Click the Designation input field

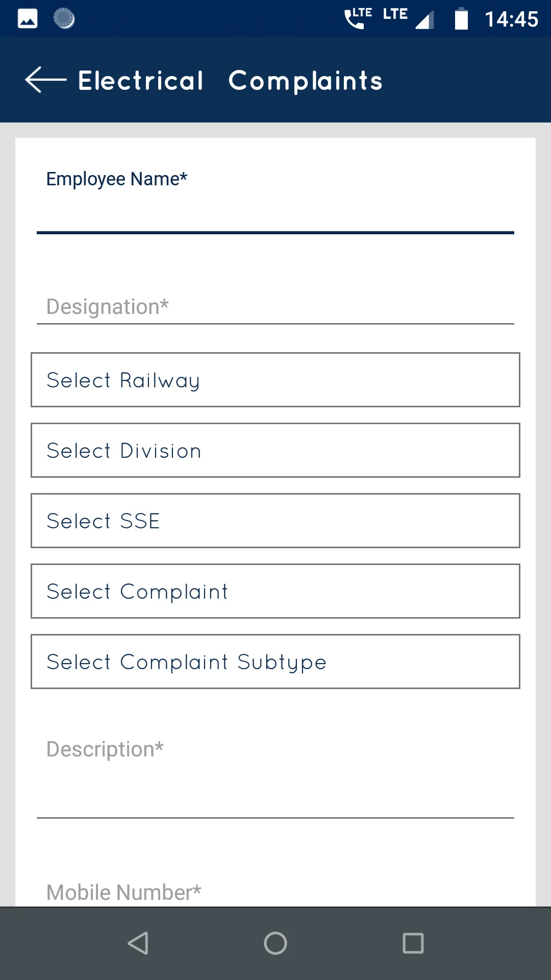[x=275, y=307]
